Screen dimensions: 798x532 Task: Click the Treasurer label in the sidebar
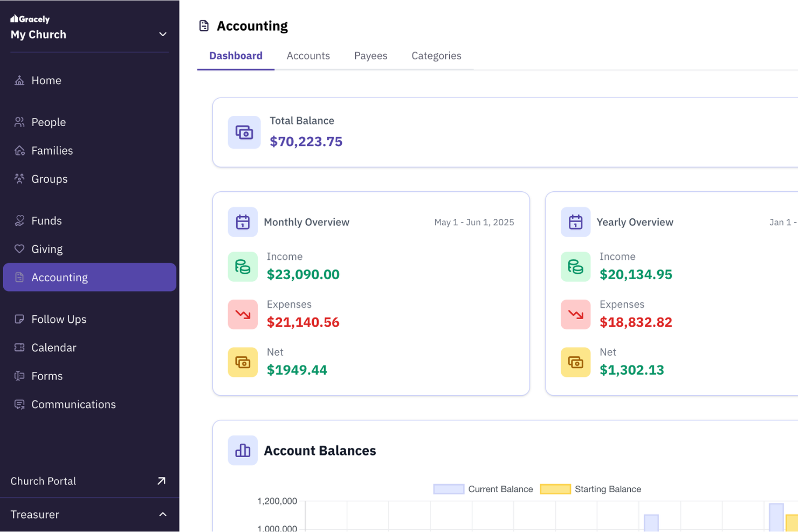point(35,514)
